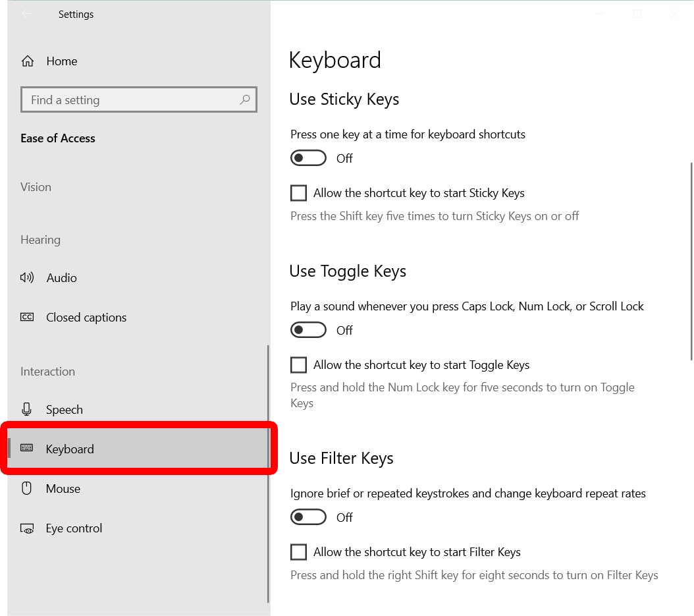
Task: Check allow shortcut key for Filter Keys
Action: point(298,551)
